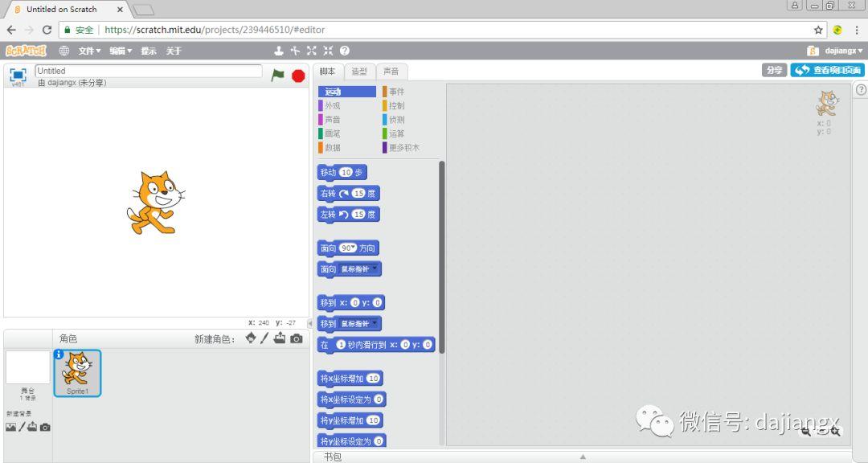868x463 pixels.
Task: Paint a new sprite with the brush icon
Action: [x=264, y=338]
